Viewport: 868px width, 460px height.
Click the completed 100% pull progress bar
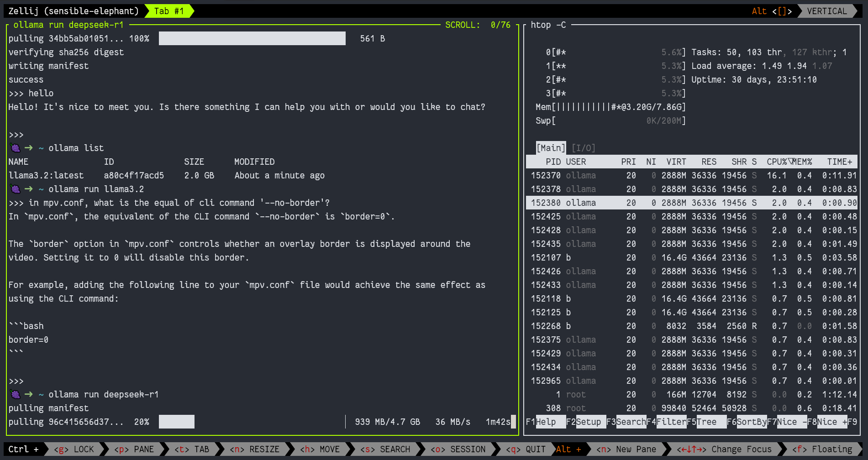252,38
